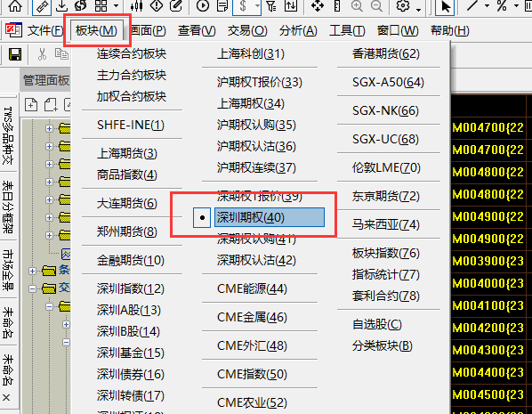
Task: Switch to the 市场全景 side tab
Action: [x=7, y=271]
